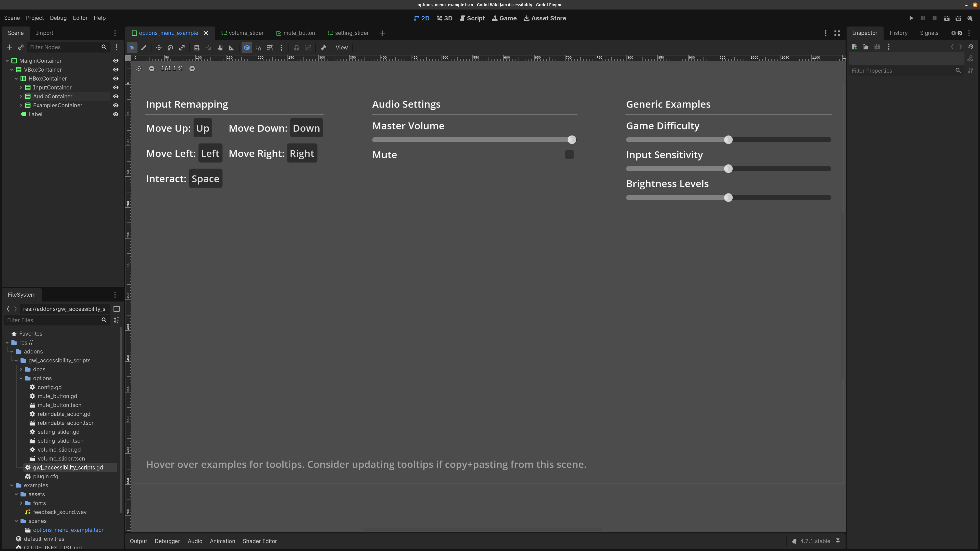Open the Project menu
Screen dimensions: 980x551
[x=35, y=18]
